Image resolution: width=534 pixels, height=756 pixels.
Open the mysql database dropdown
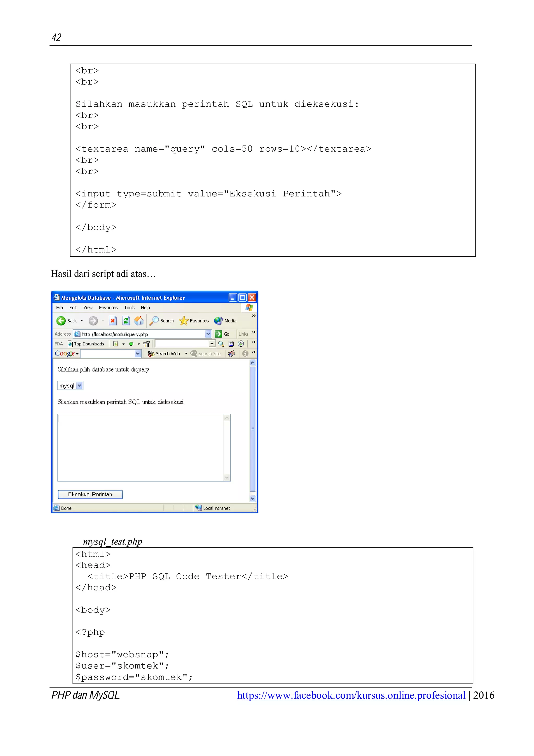tap(79, 385)
